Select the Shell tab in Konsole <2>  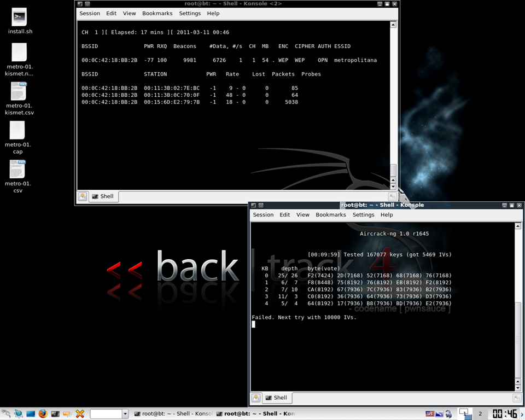[x=103, y=197]
